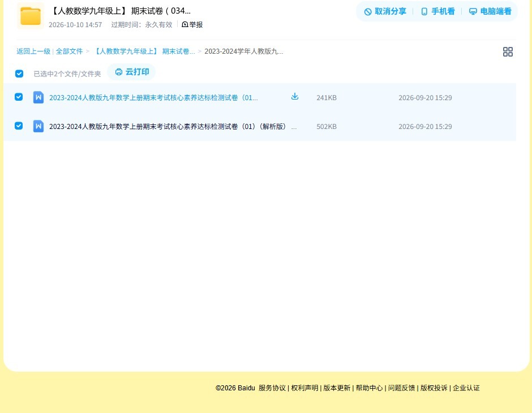The width and height of the screenshot is (532, 413).
Task: Open 帮助中心 footer link
Action: (369, 388)
